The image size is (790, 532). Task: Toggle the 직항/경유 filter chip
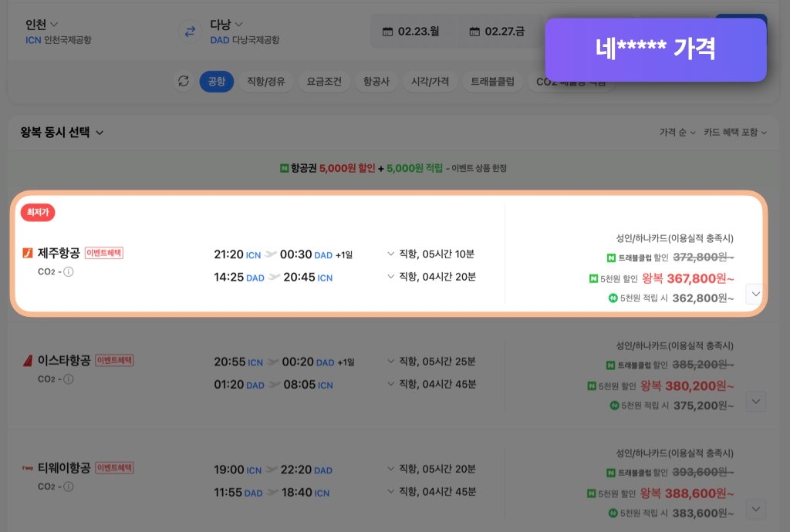[265, 81]
